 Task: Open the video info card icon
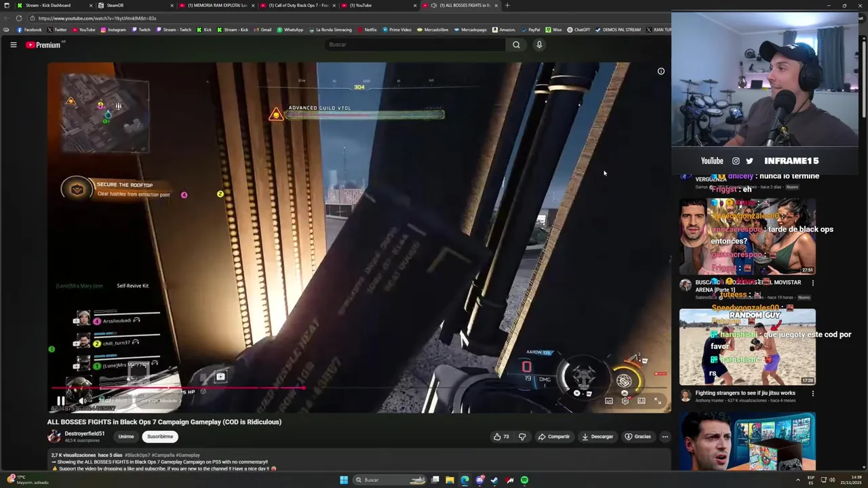coord(661,71)
